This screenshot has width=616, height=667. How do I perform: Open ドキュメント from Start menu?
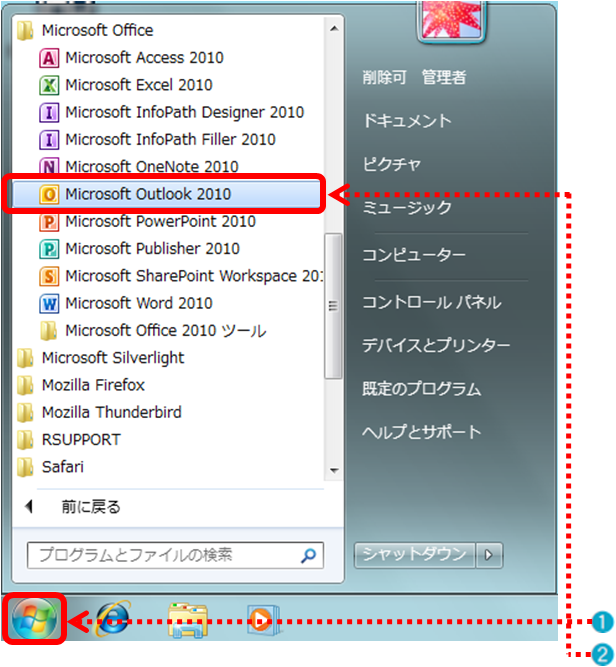[x=407, y=121]
